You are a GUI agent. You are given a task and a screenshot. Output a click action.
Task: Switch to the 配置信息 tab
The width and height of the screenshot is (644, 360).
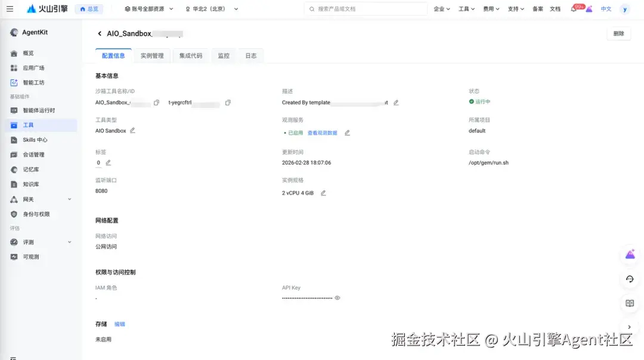tap(113, 56)
